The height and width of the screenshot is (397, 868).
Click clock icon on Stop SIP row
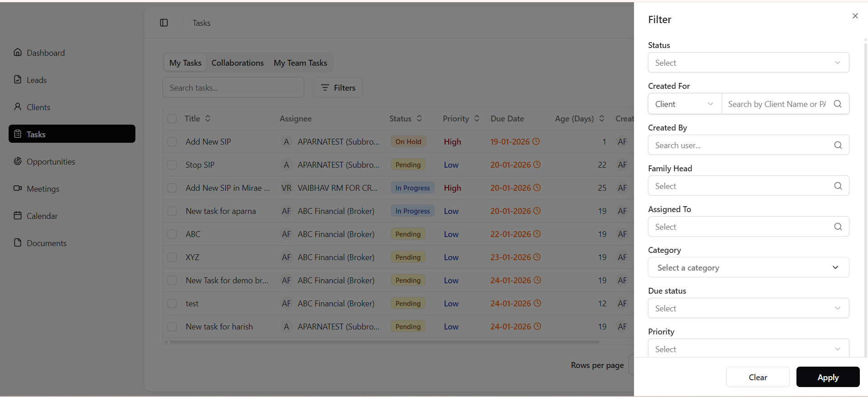(537, 165)
